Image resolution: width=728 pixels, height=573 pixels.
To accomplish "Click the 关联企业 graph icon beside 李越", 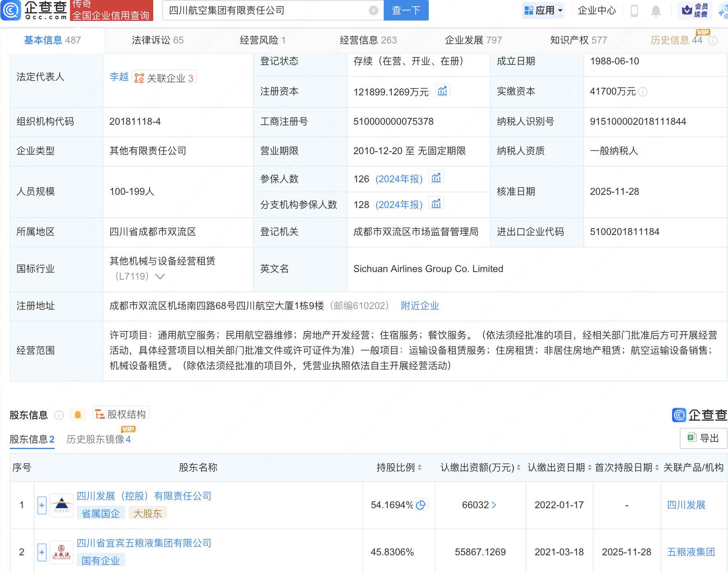I will coord(138,77).
